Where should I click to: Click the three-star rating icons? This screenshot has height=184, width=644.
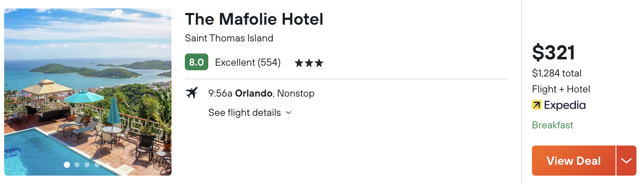tap(309, 63)
